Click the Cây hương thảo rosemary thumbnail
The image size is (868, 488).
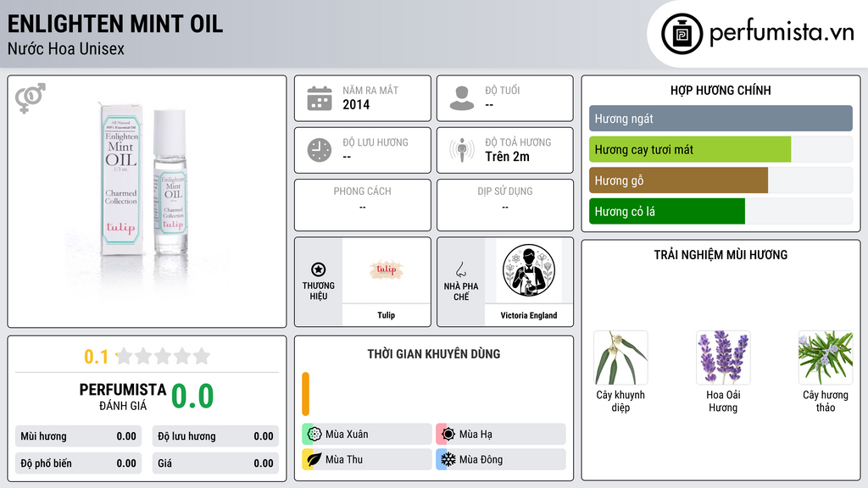826,358
